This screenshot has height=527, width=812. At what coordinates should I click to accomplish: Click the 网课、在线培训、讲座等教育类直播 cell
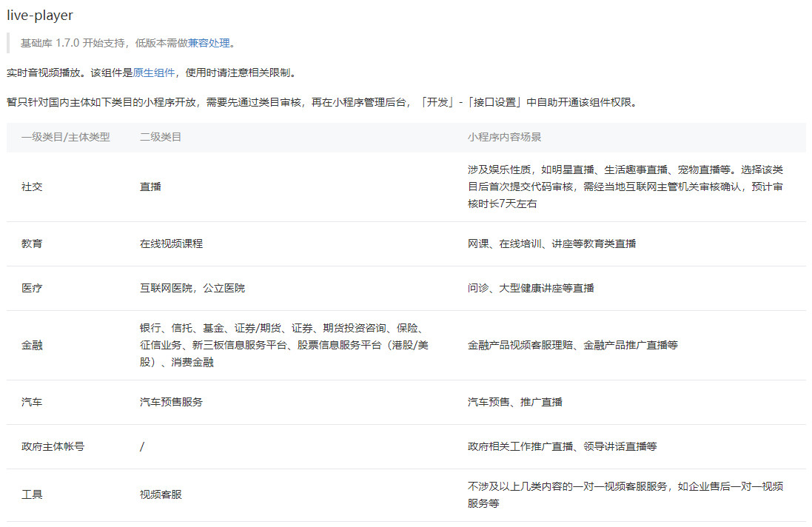click(551, 244)
